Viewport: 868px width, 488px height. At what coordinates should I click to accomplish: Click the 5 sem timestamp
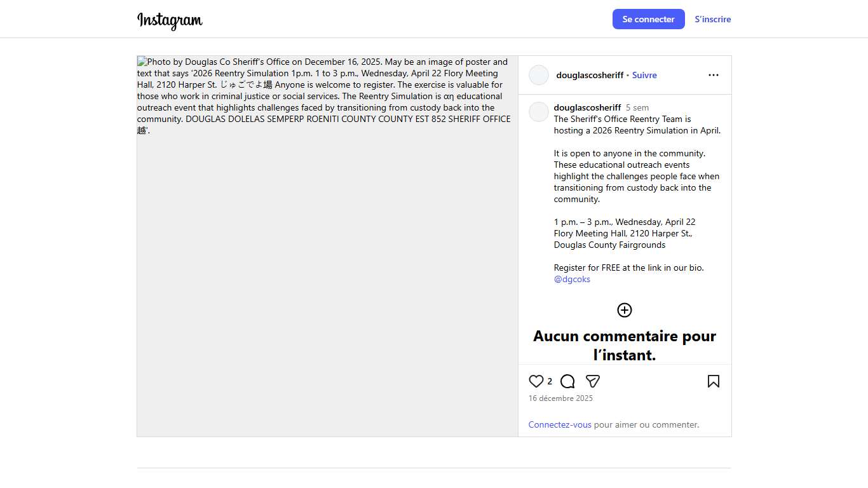point(637,107)
